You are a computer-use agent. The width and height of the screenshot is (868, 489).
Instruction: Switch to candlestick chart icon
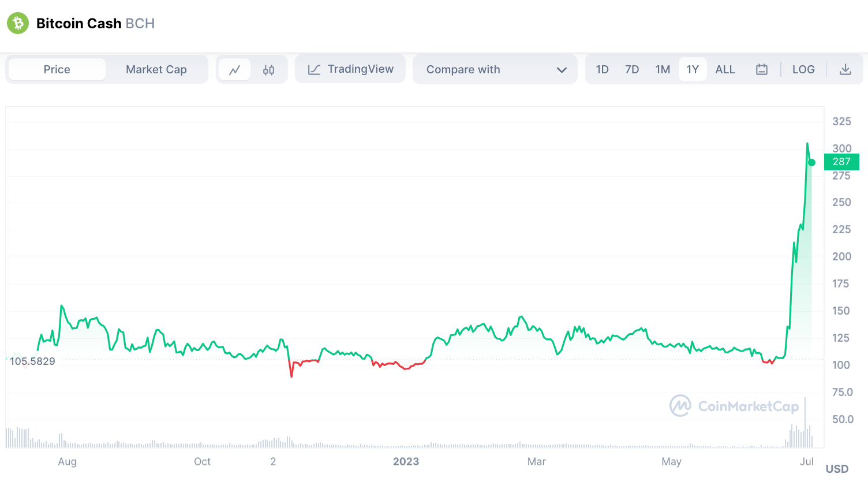click(x=268, y=70)
